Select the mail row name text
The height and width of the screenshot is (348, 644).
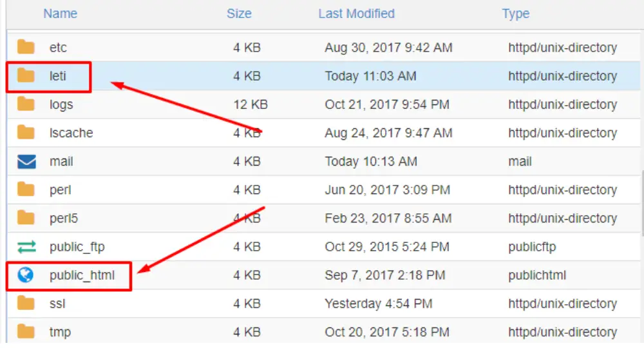pos(61,162)
